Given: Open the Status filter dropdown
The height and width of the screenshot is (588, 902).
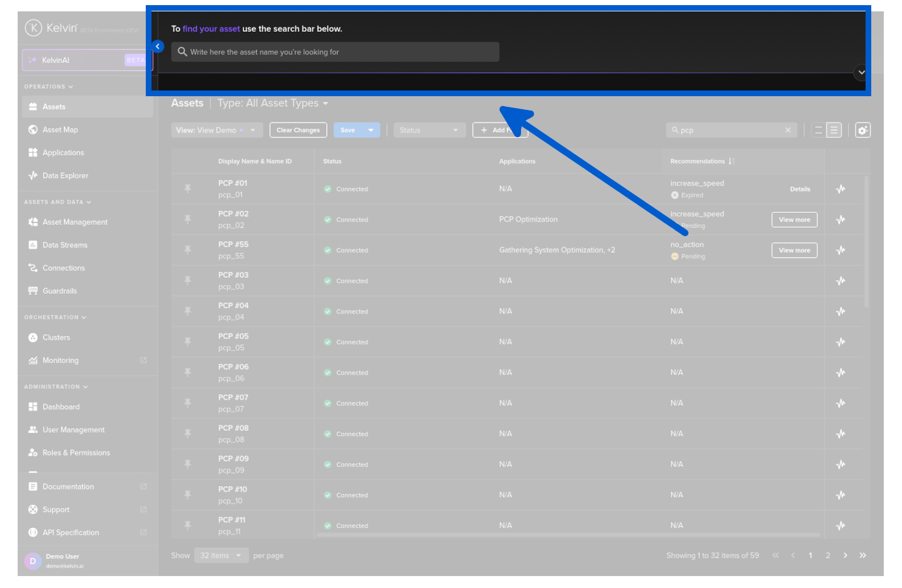Looking at the screenshot, I should click(x=429, y=130).
